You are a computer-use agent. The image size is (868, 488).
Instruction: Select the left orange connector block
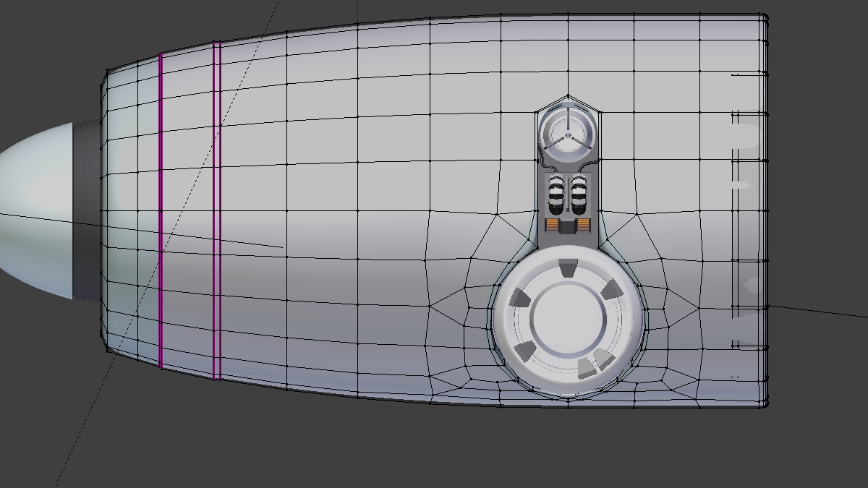(x=553, y=226)
